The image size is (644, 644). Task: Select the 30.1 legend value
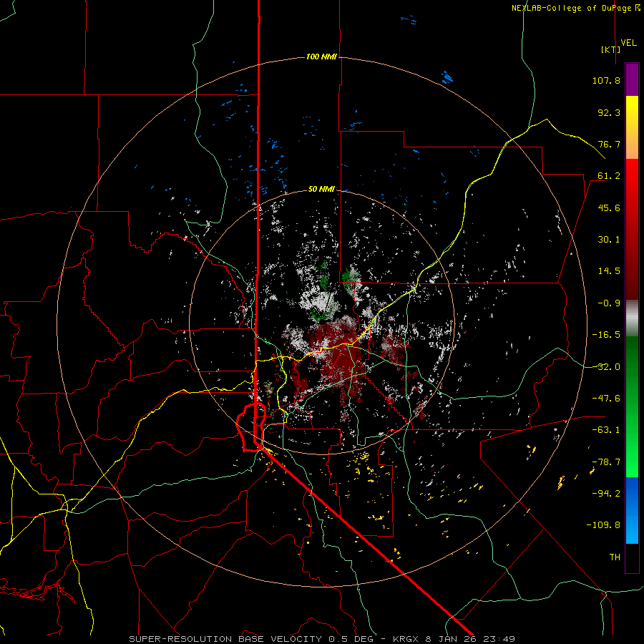pos(609,240)
